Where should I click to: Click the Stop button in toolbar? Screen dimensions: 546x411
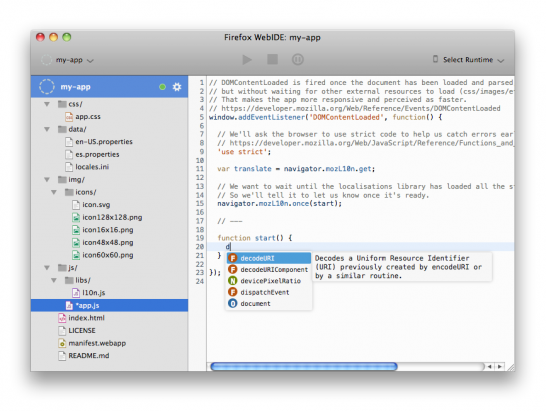point(272,59)
